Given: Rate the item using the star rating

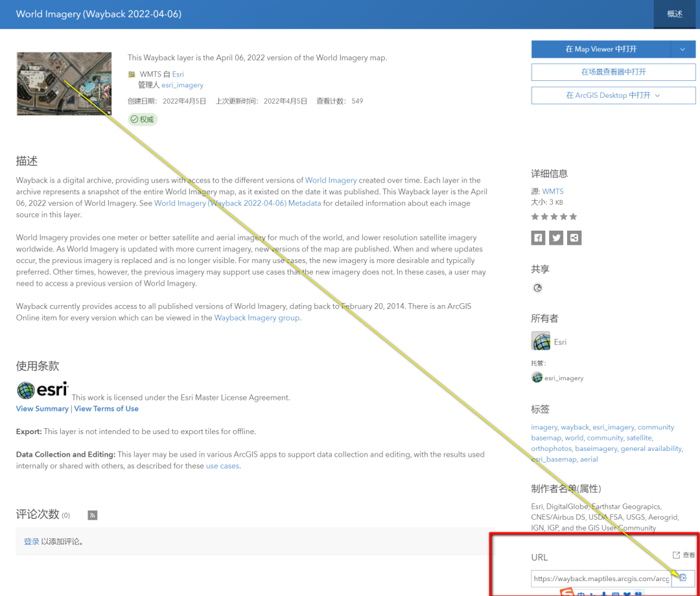Looking at the screenshot, I should (x=554, y=217).
